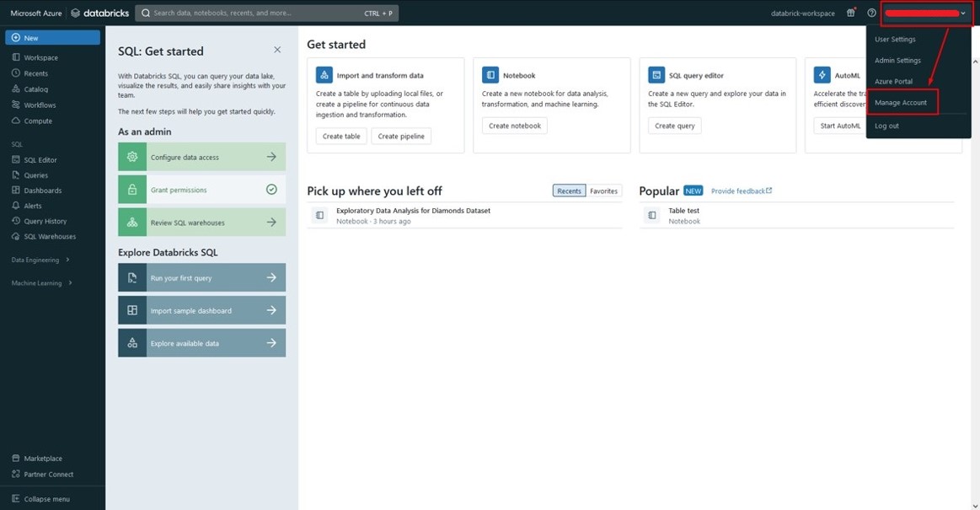Open the gift box what's new icon

tap(850, 13)
